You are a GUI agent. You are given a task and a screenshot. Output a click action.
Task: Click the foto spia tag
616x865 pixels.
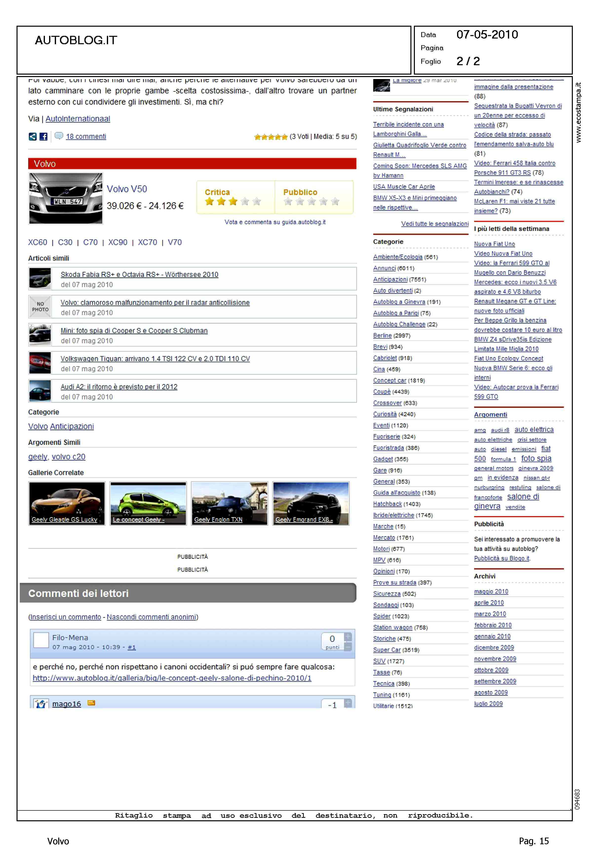536,458
